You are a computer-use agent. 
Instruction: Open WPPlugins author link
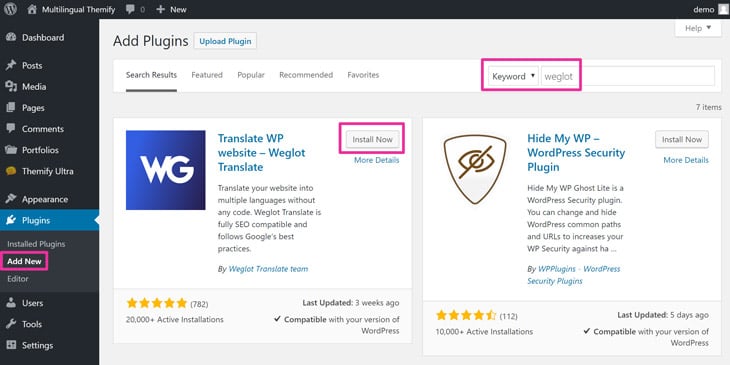[574, 275]
